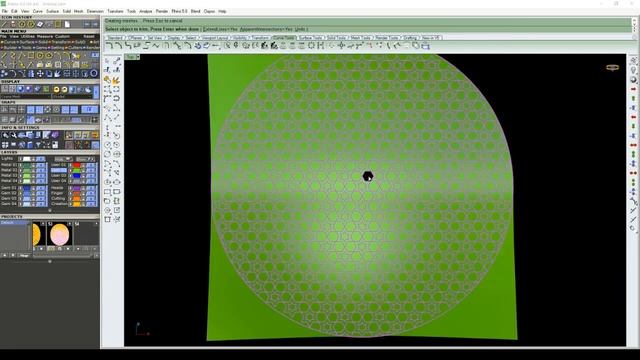The image size is (640, 360).
Task: Click the gold ring icon in the viewport
Action: point(612,68)
